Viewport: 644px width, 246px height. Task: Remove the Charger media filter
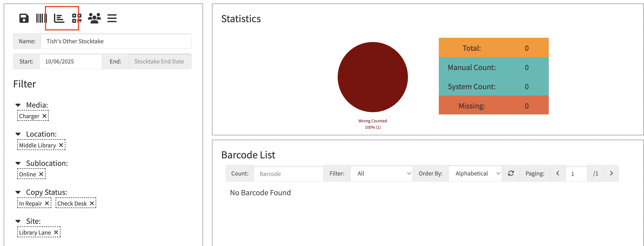44,116
